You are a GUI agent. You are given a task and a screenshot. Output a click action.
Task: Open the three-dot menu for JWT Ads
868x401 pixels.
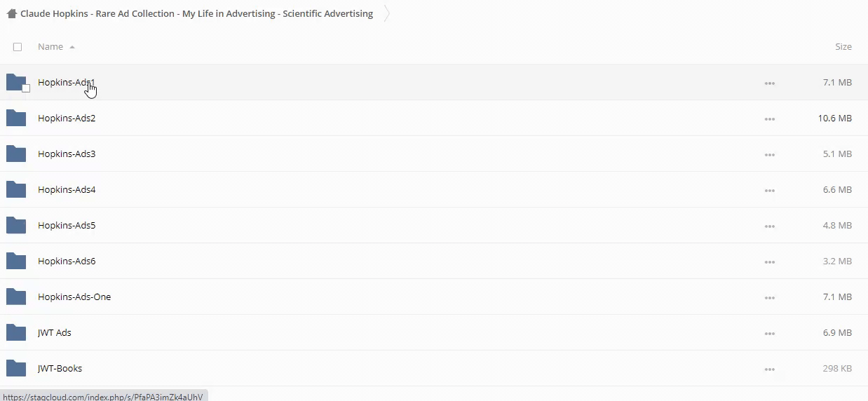[769, 333]
